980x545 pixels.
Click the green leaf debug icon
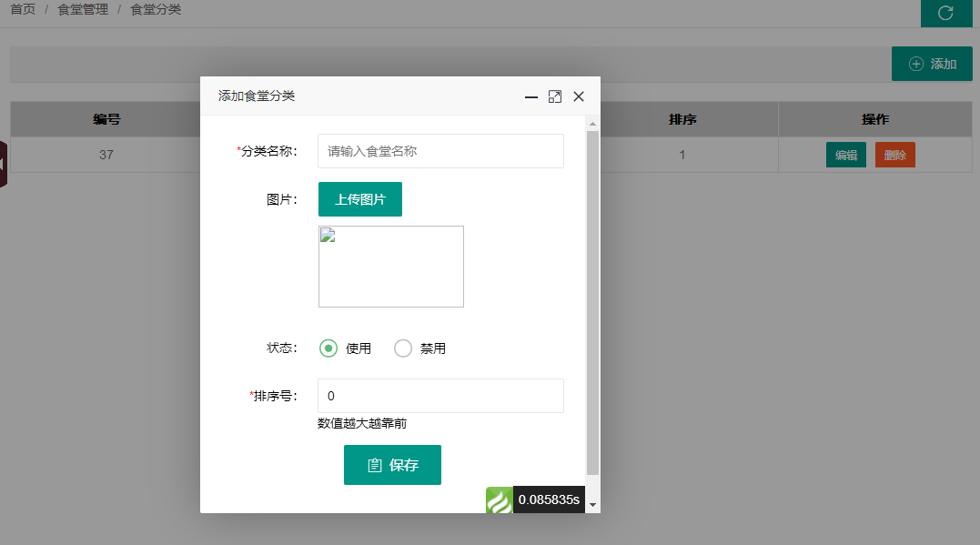(499, 500)
